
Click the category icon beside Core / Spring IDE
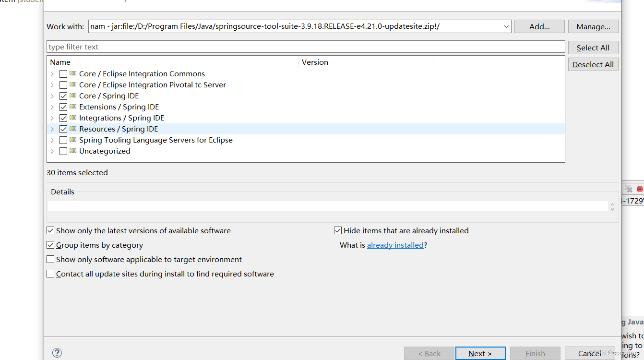coord(72,96)
